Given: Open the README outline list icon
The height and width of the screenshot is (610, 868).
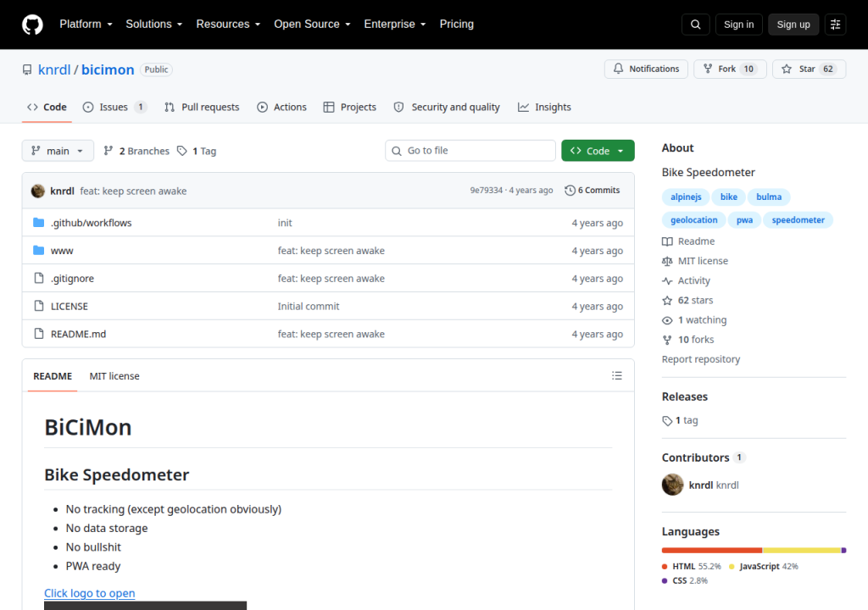Looking at the screenshot, I should click(x=617, y=376).
